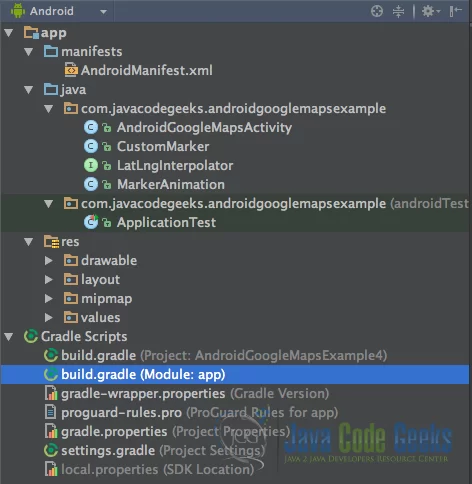Viewport: 472px width, 484px height.
Task: Expand the values resource folder
Action: click(x=49, y=318)
